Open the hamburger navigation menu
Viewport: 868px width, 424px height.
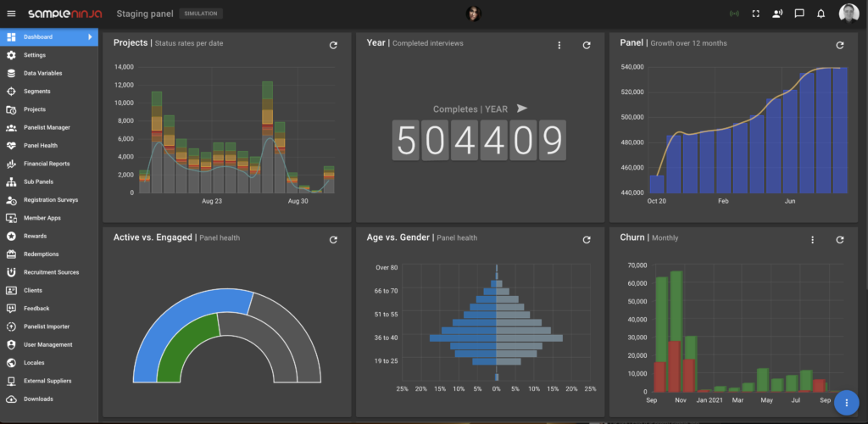11,14
